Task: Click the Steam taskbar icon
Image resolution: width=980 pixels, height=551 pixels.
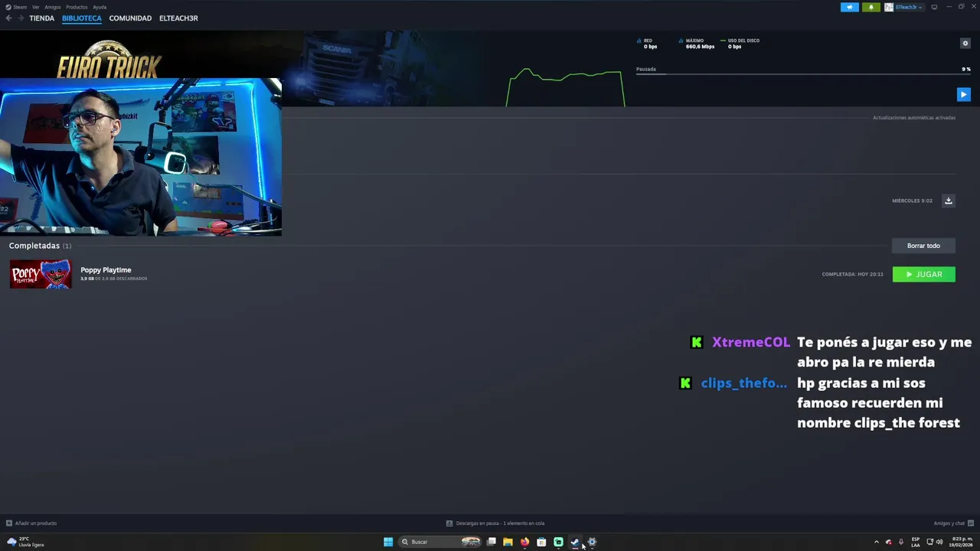Action: (x=575, y=542)
